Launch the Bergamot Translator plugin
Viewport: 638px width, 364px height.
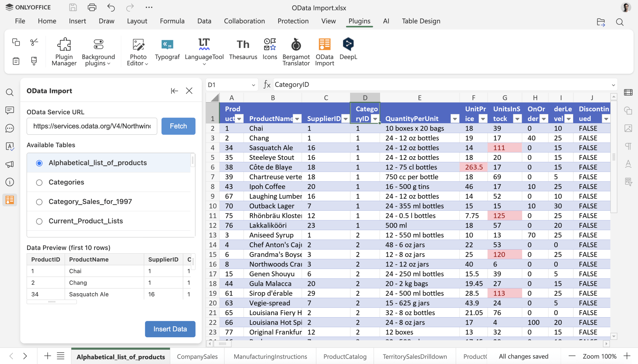[x=296, y=51]
